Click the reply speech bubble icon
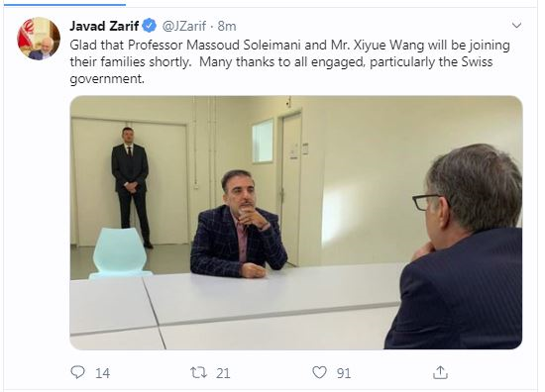The width and height of the screenshot is (545, 392). click(x=77, y=372)
